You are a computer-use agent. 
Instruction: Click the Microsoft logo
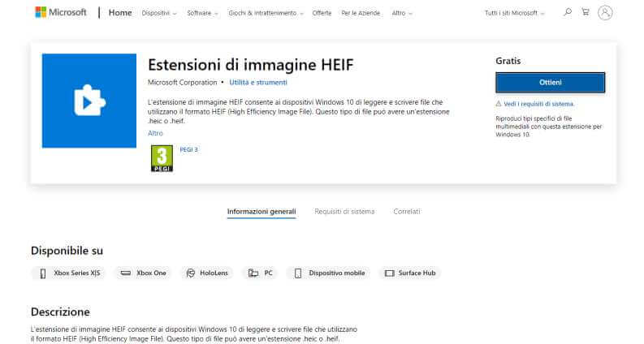(x=61, y=13)
